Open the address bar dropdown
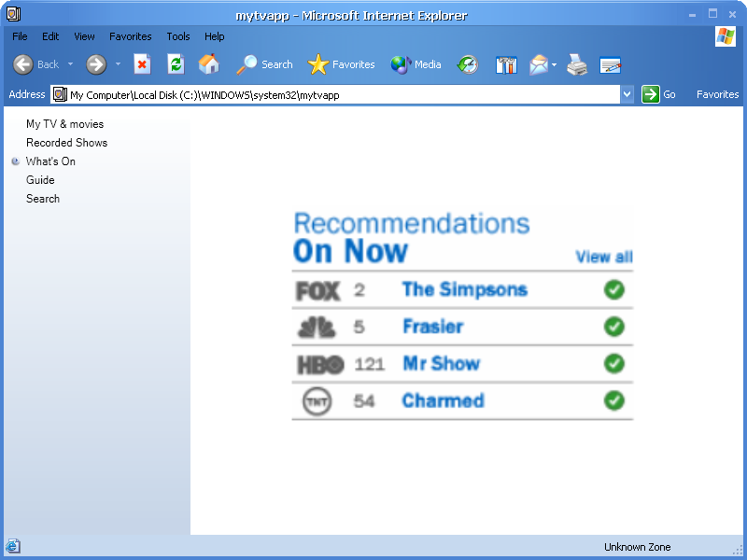 point(627,94)
